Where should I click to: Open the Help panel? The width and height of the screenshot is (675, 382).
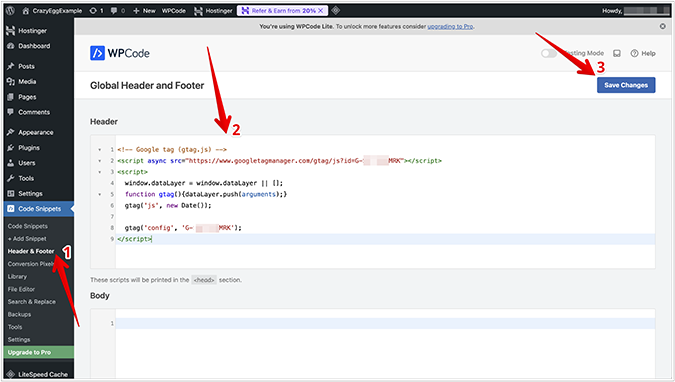[x=643, y=53]
